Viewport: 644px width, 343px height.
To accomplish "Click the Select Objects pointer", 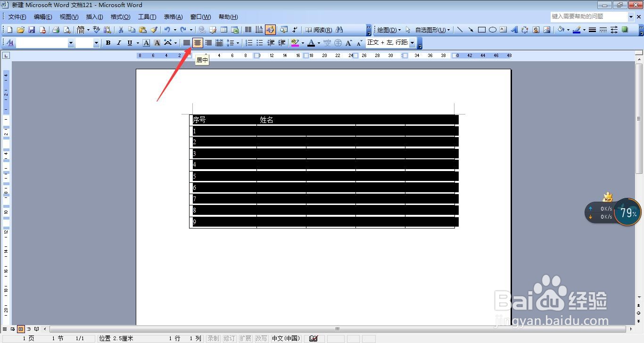I will (x=408, y=30).
